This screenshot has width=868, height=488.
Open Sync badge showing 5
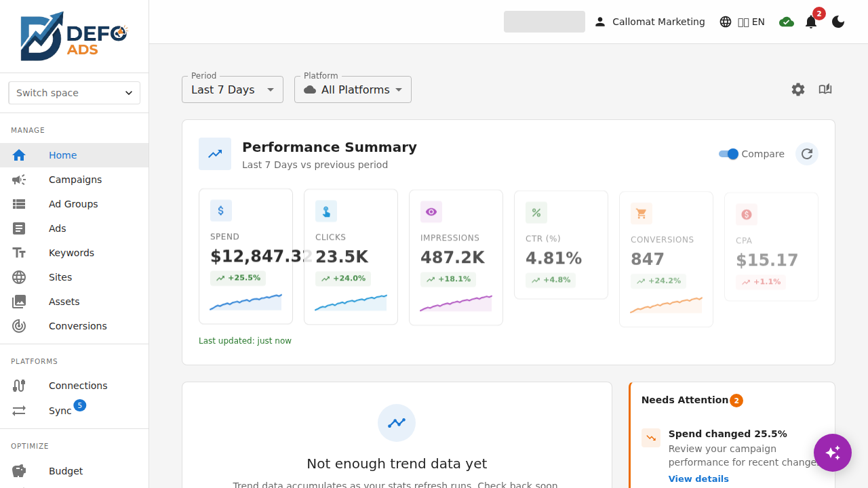[80, 405]
